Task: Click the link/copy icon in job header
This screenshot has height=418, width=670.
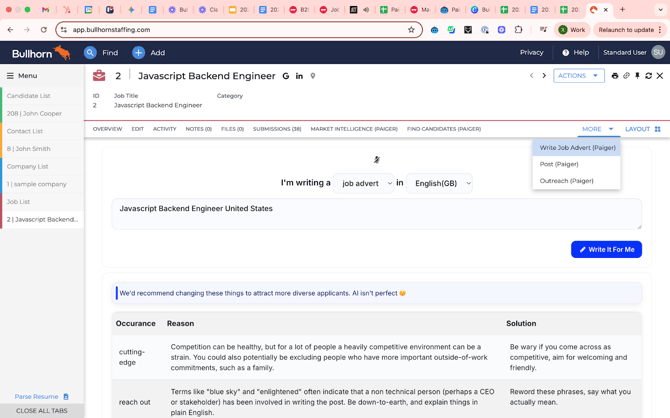Action: coord(626,76)
